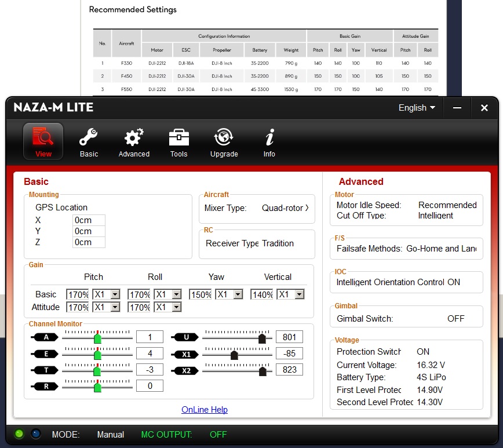The image size is (503, 448).
Task: Click F550 in the Recommended Settings table
Action: (x=127, y=89)
